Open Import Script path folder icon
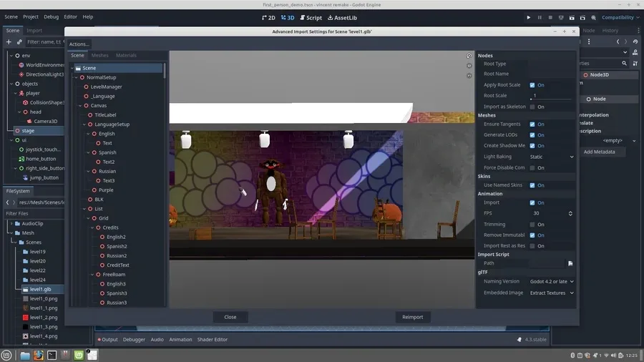The image size is (644, 362). click(570, 263)
